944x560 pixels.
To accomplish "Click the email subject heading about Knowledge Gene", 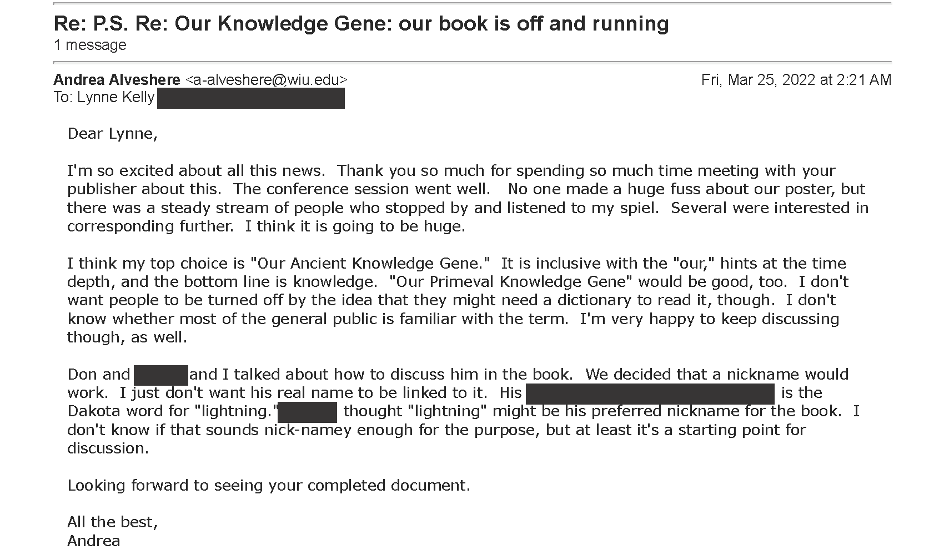I will click(361, 23).
